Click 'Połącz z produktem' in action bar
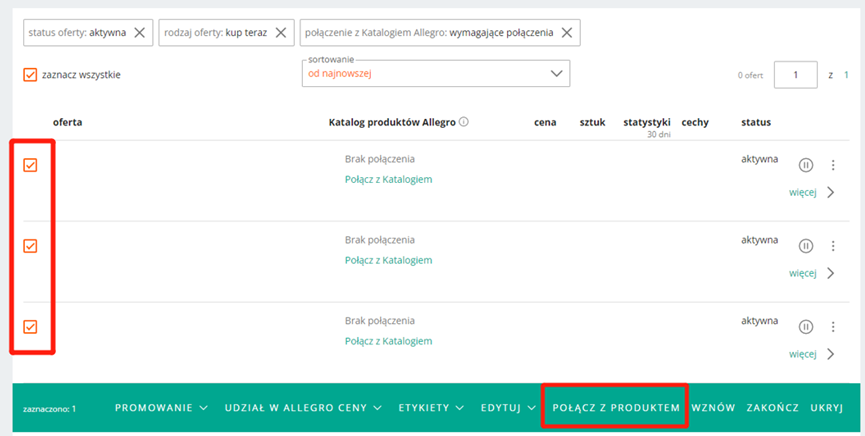The image size is (865, 436). pyautogui.click(x=616, y=408)
